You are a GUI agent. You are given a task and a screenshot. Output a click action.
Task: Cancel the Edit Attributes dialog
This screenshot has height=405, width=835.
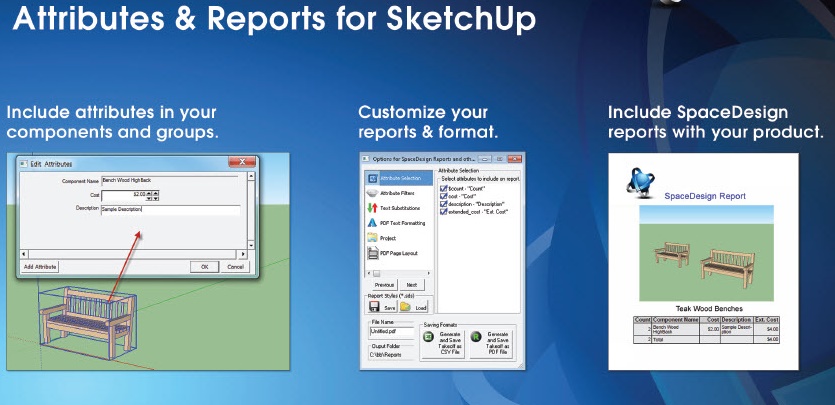point(235,267)
